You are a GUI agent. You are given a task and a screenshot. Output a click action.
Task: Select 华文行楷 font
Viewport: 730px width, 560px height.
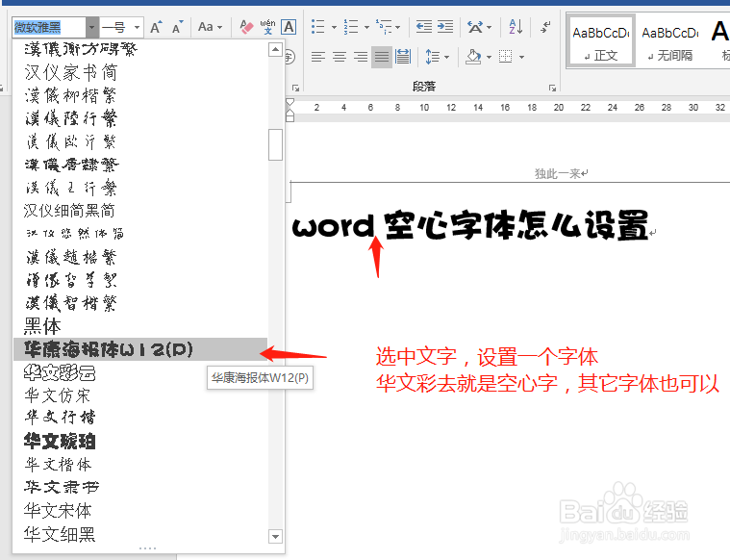coord(140,417)
